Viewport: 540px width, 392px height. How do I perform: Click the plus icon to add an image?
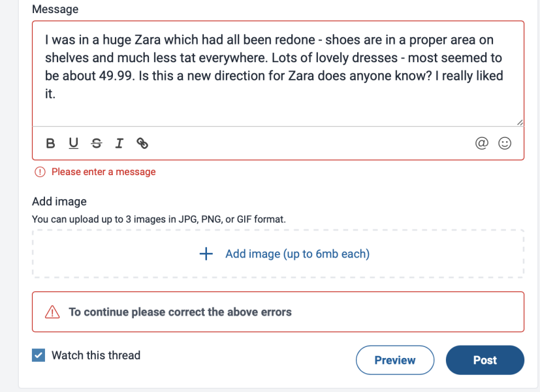point(206,253)
